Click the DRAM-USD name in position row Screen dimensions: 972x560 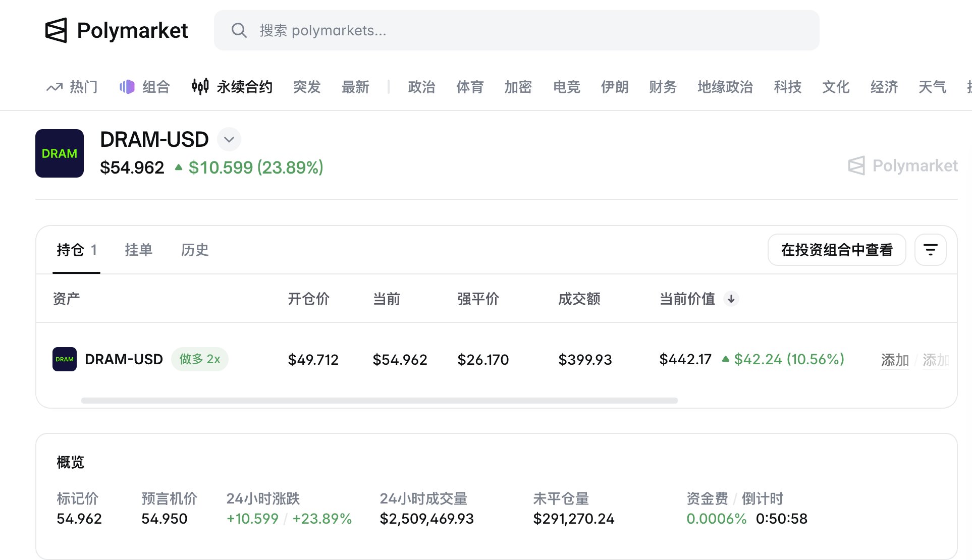click(x=124, y=359)
